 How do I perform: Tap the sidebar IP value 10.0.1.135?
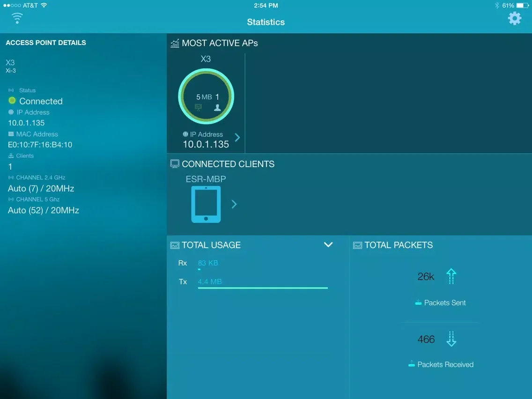point(26,123)
